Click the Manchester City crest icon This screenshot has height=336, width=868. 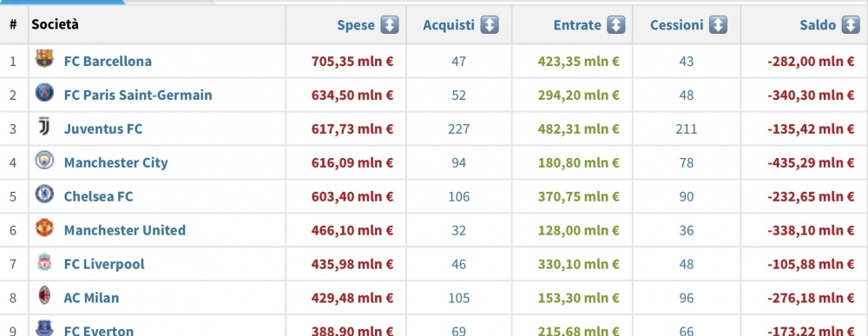pyautogui.click(x=44, y=161)
